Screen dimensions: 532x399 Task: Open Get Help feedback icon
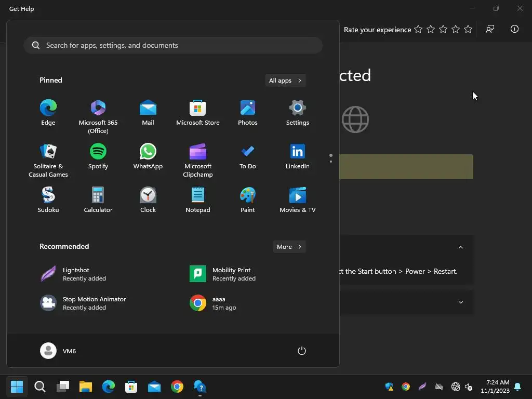[x=490, y=29]
